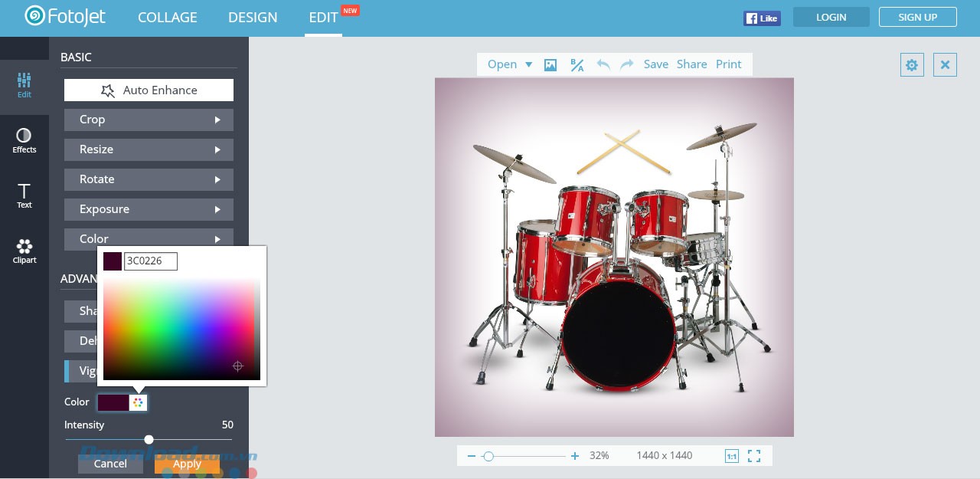This screenshot has height=479, width=980.
Task: Open the Effects panel in sidebar
Action: 24,140
